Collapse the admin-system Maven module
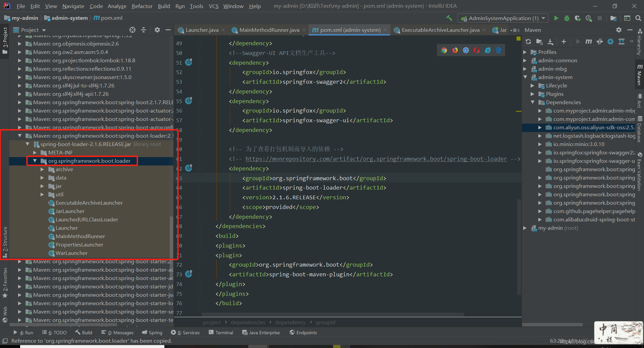This screenshot has height=348, width=644. (x=525, y=77)
